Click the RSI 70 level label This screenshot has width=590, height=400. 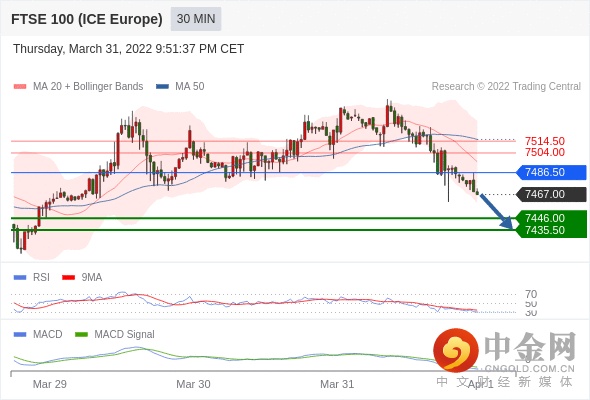531,294
